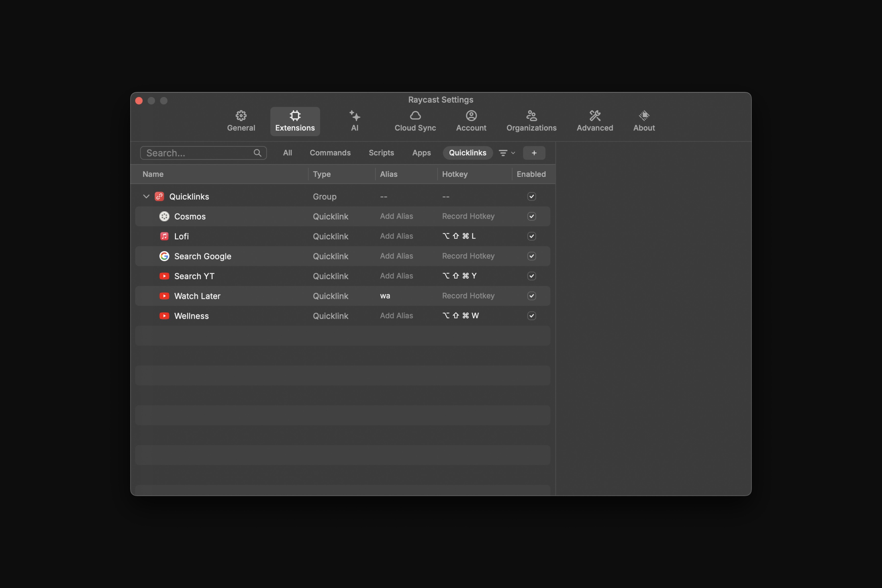Click the magnifier icon in search field
The width and height of the screenshot is (882, 588).
click(x=257, y=153)
